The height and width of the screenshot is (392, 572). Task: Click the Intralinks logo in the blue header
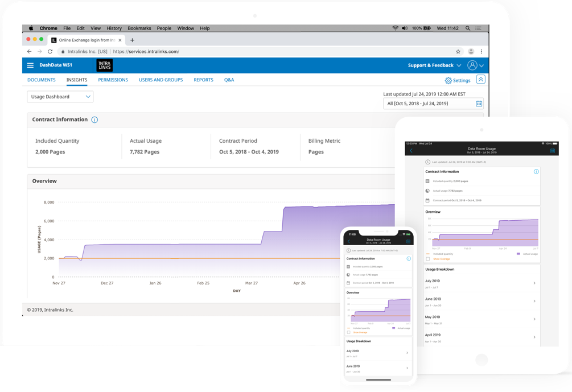pos(104,65)
